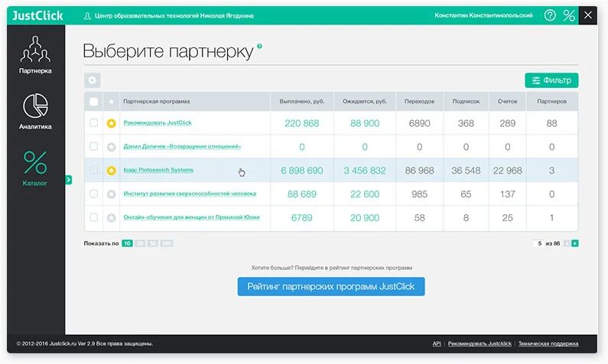Star the Институт развития сверхспособностей program
Image resolution: width=608 pixels, height=364 pixels.
[x=112, y=194]
